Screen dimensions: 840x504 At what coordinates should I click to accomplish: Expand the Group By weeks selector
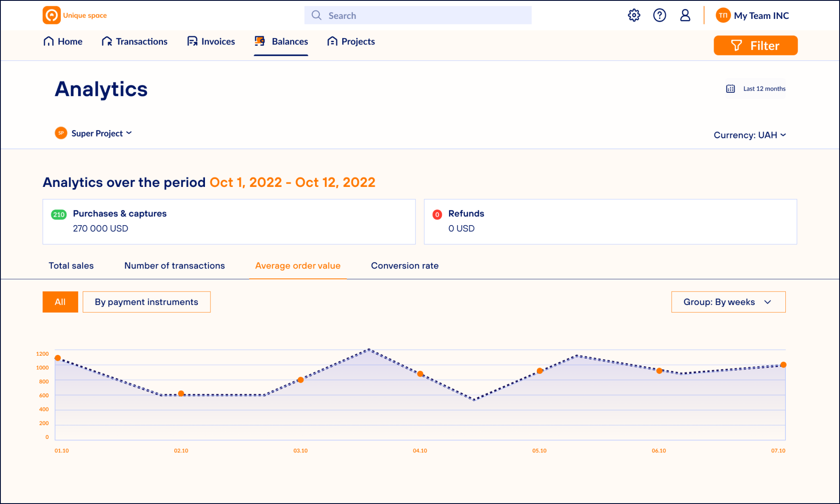tap(728, 302)
